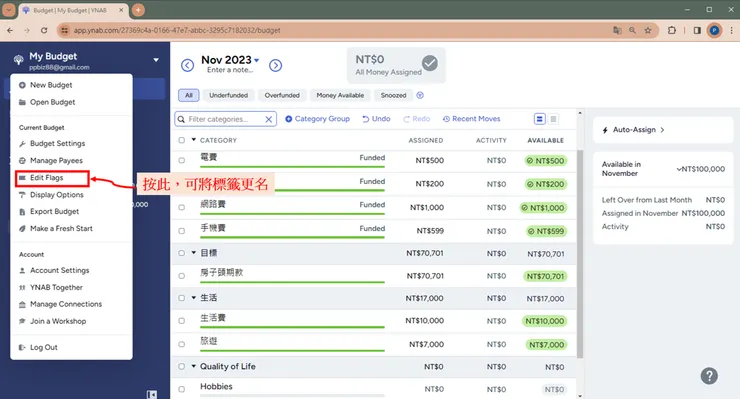Viewport: 740px width, 399px height.
Task: Check the 旅遊 category checkbox
Action: pyautogui.click(x=182, y=344)
